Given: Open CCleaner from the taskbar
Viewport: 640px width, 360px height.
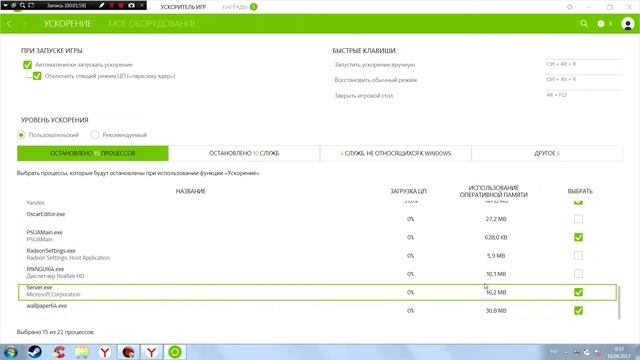Looking at the screenshot, I should tap(59, 352).
